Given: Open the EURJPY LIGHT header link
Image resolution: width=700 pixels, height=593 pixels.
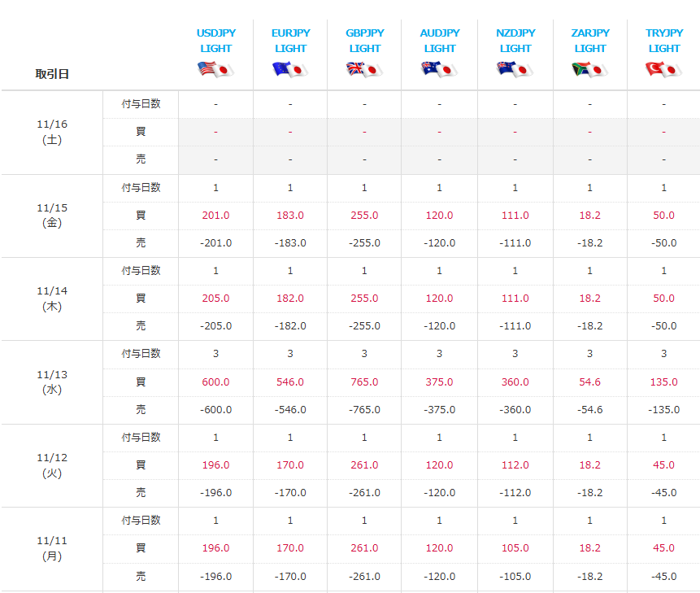Looking at the screenshot, I should click(290, 41).
